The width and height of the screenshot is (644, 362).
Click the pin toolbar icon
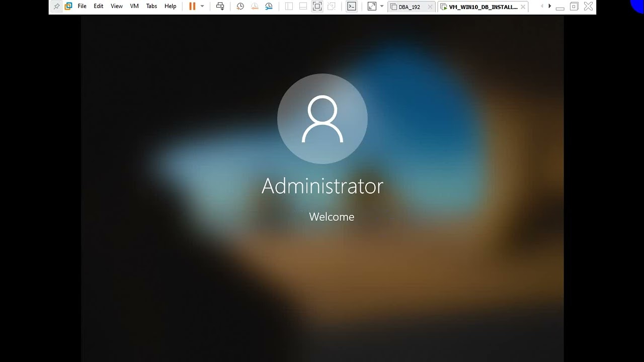[x=56, y=7]
